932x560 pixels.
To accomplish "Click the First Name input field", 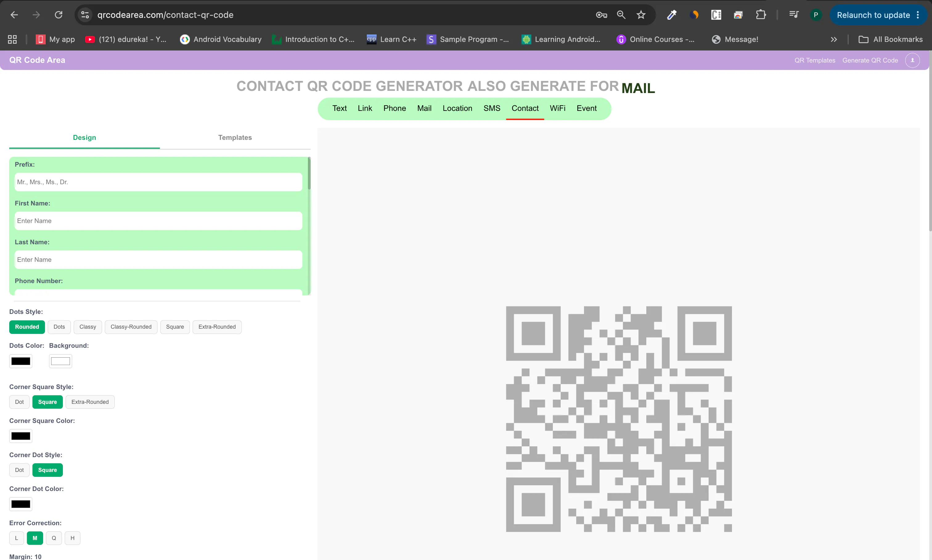I will click(x=158, y=221).
